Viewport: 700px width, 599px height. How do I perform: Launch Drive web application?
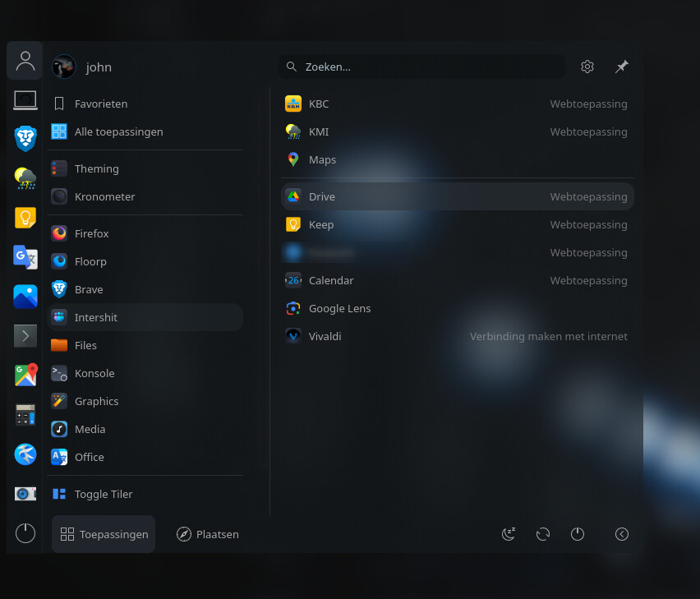point(457,196)
